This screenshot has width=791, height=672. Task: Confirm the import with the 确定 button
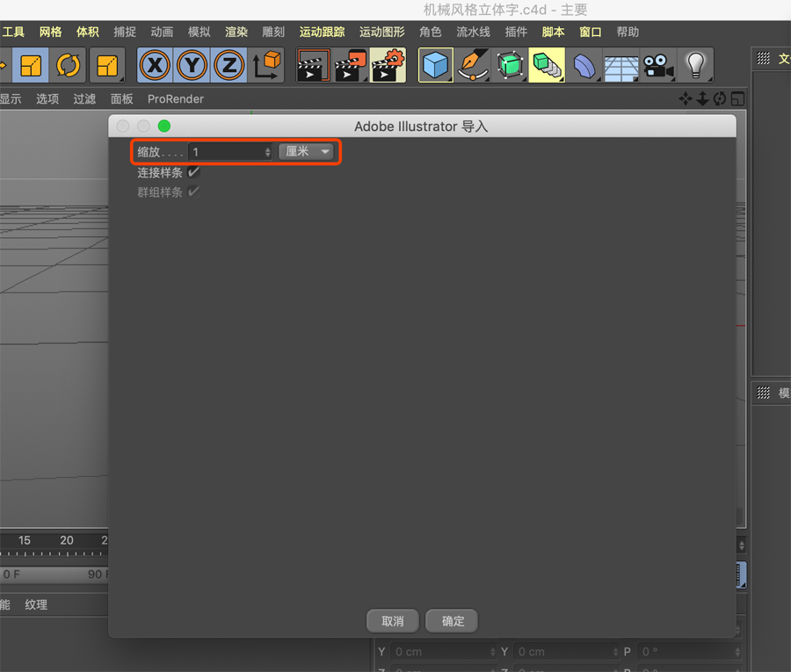coord(451,621)
